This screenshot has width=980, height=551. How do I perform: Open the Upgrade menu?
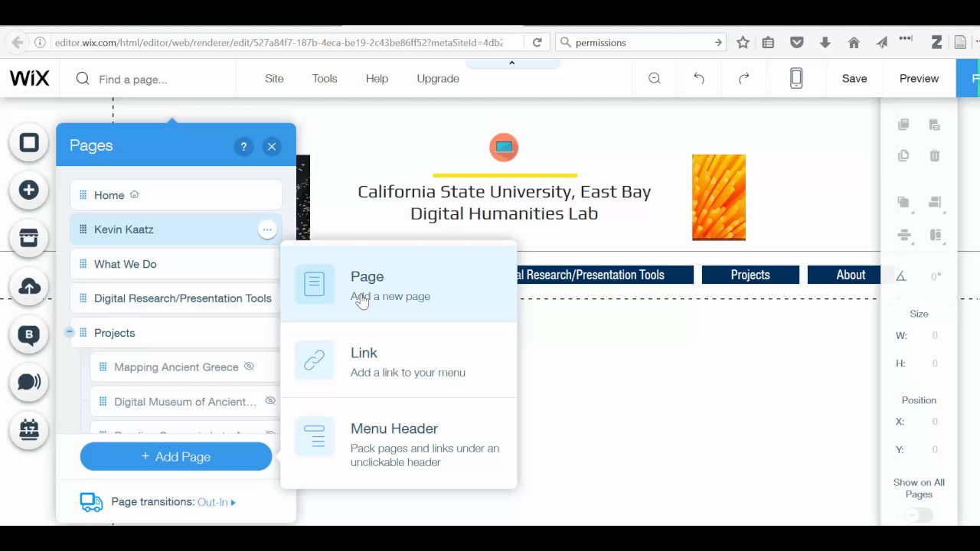click(438, 78)
